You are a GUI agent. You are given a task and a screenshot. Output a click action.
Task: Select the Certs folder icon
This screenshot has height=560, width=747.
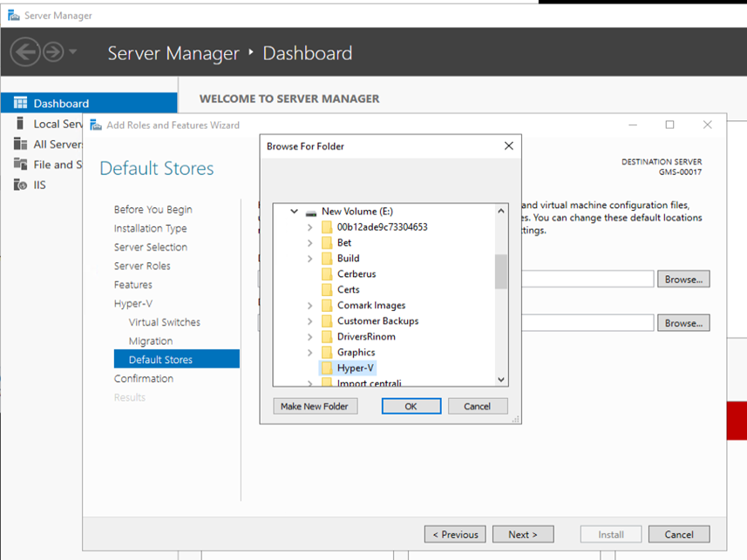coord(327,290)
